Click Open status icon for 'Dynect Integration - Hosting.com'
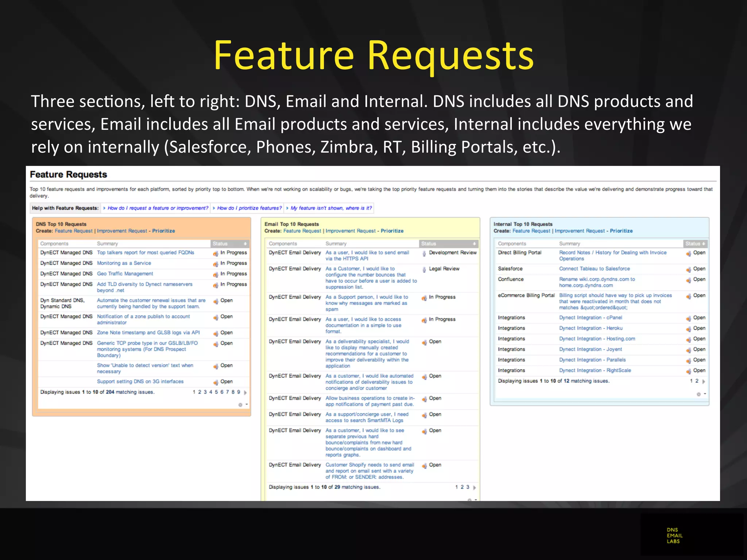Viewport: 747px width, 560px height. click(688, 339)
